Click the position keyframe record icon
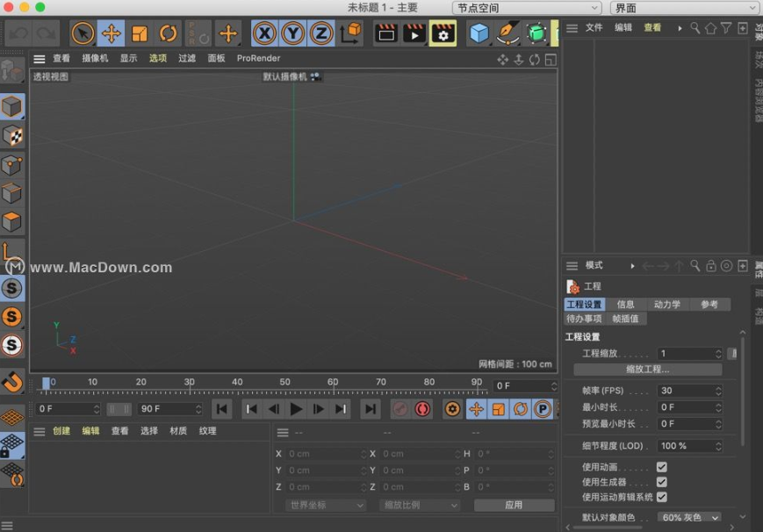The image size is (763, 532). (479, 408)
